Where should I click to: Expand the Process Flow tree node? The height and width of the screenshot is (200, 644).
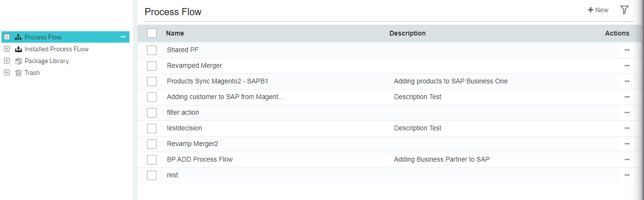(x=7, y=37)
